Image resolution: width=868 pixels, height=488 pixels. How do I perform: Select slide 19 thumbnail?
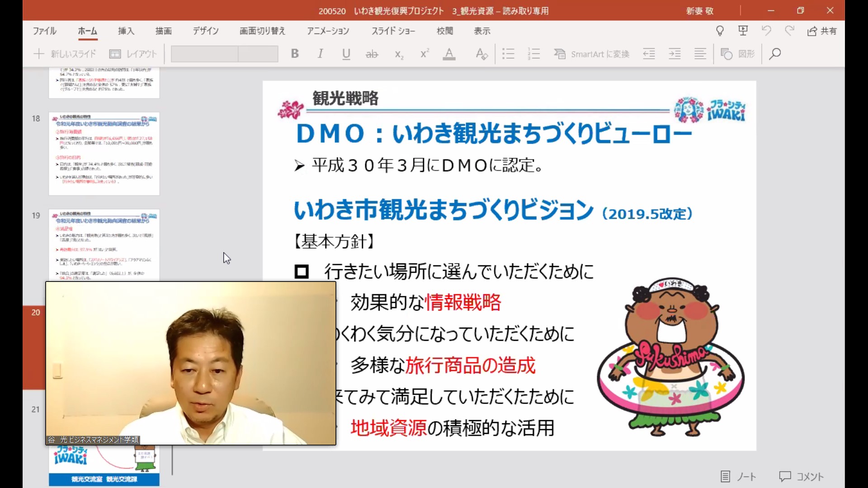pos(104,245)
